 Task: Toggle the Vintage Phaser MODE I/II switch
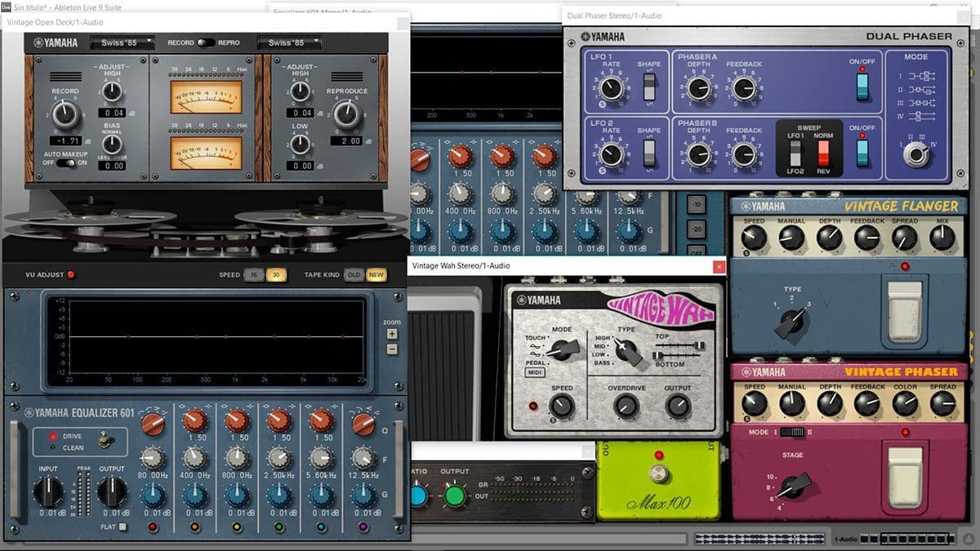tap(791, 432)
